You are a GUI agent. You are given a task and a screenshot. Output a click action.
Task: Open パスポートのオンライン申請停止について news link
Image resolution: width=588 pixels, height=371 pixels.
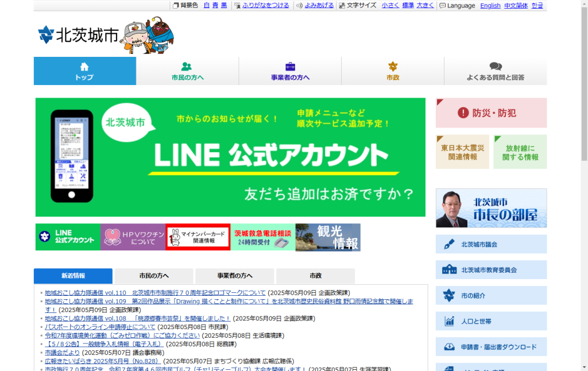[x=100, y=327]
